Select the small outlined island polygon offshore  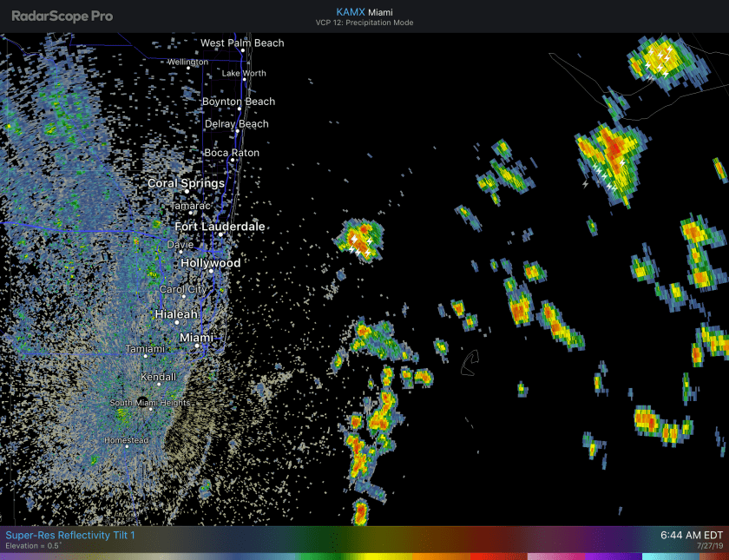pyautogui.click(x=470, y=364)
